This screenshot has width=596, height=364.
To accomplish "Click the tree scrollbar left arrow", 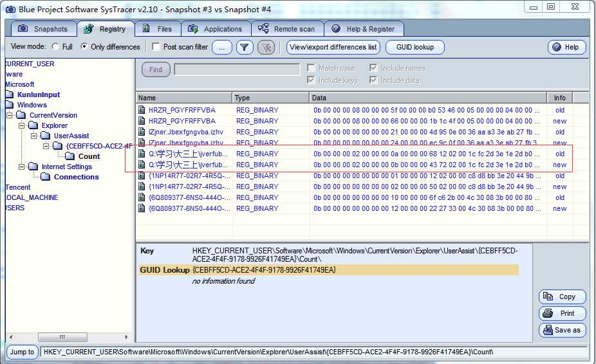I will pyautogui.click(x=11, y=337).
